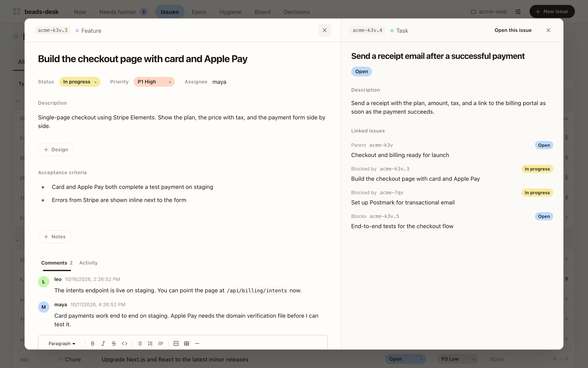The width and height of the screenshot is (588, 368).
Task: Go to the Now tab
Action: coord(80,11)
